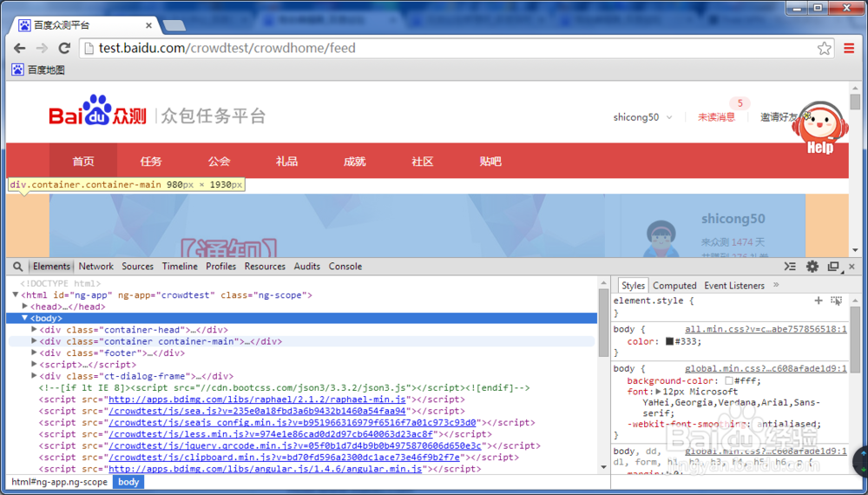Select 公会 in the navigation bar
This screenshot has height=495, width=868.
(219, 162)
